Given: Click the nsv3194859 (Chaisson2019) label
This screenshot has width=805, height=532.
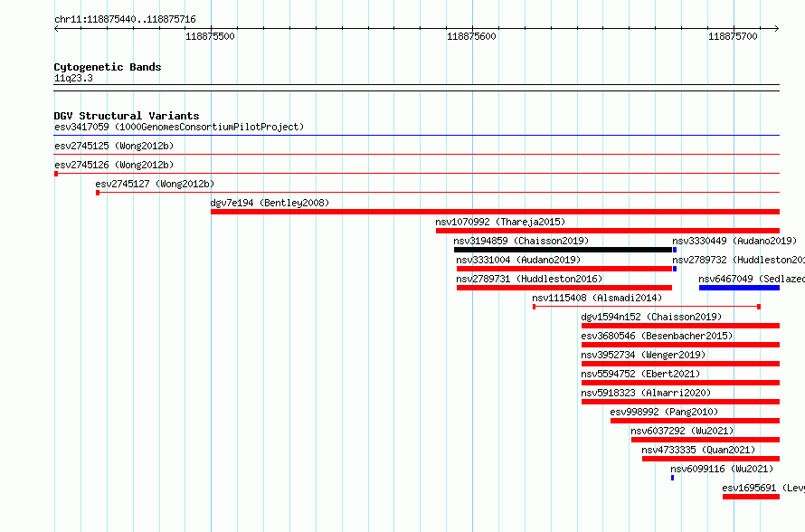Looking at the screenshot, I should coord(521,241).
